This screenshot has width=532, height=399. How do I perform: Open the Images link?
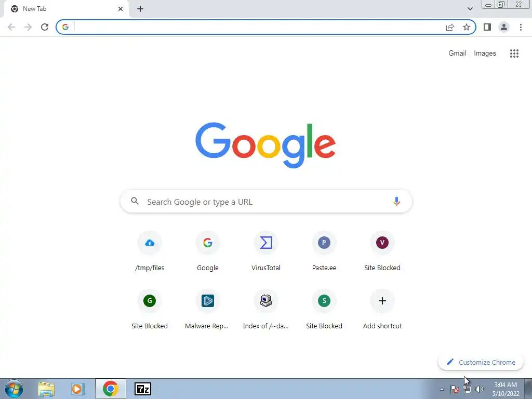click(x=485, y=54)
